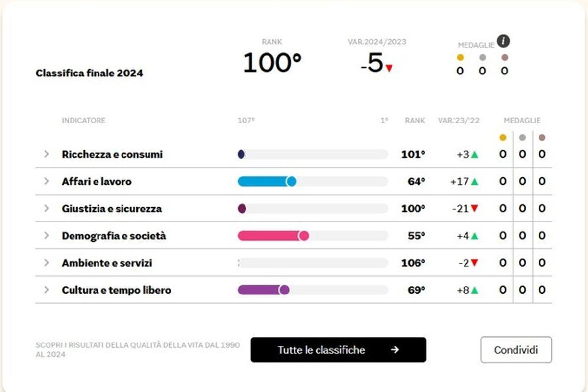
Task: Expand the Affari e lavoro chevron
Action: tap(47, 181)
